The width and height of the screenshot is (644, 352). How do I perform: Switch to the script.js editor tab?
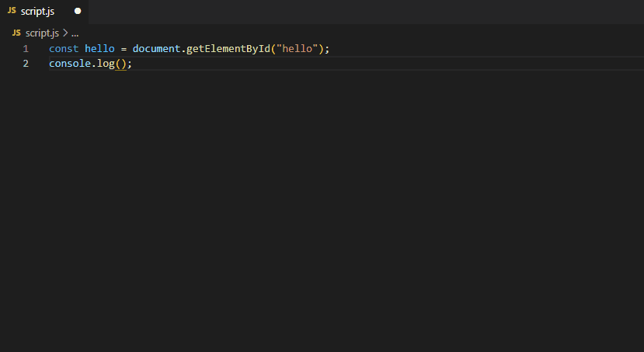click(37, 12)
